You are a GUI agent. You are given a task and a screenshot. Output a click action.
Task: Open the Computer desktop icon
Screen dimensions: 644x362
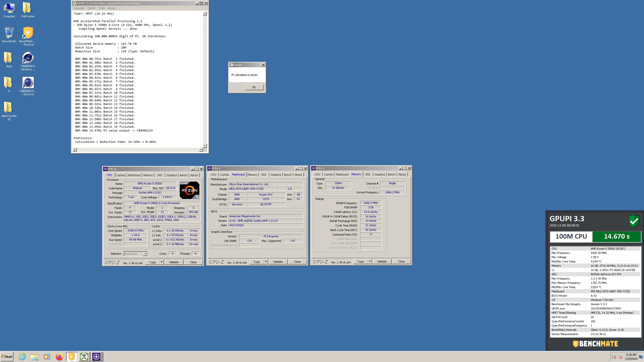click(9, 10)
